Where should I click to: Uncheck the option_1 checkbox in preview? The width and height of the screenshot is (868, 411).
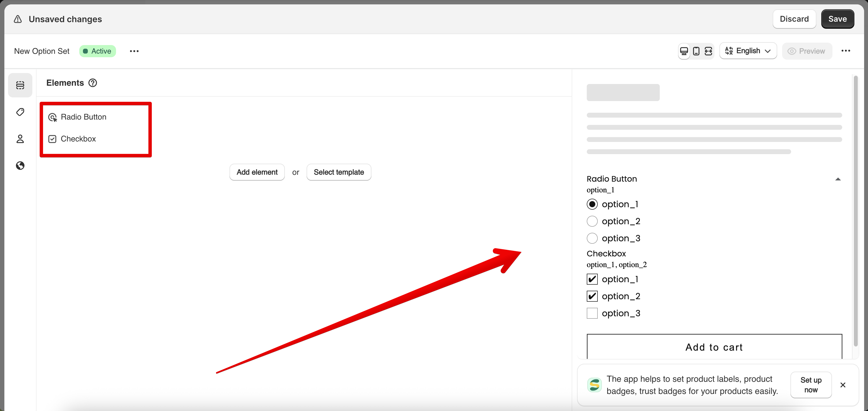[x=592, y=279]
